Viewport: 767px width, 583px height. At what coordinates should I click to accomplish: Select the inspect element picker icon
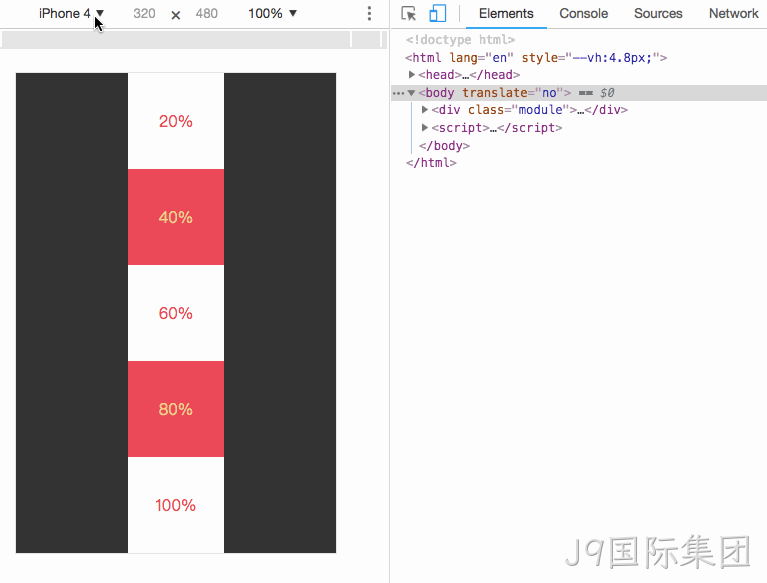pos(408,13)
